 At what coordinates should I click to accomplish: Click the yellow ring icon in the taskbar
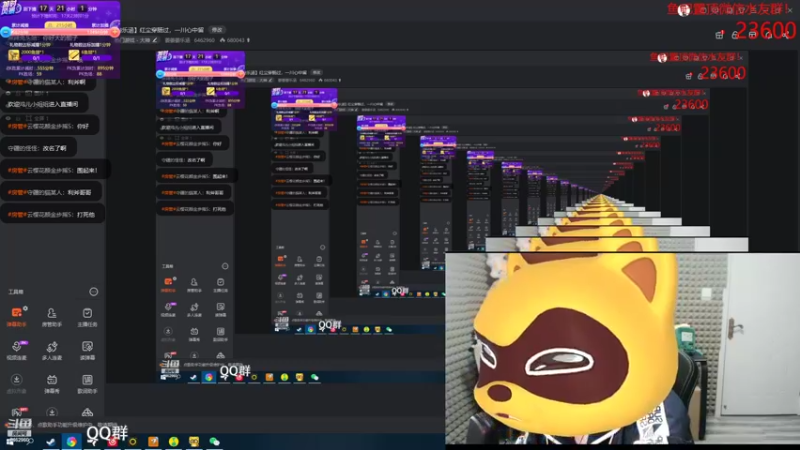tap(133, 442)
